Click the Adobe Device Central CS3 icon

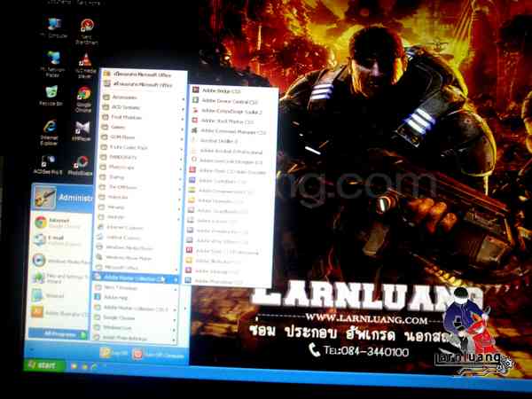coord(195,100)
